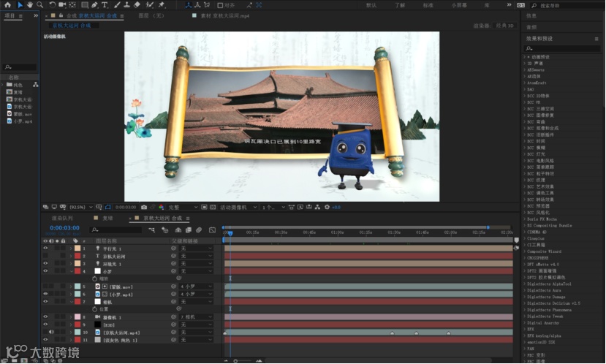Select the Pen tool

tap(95, 5)
